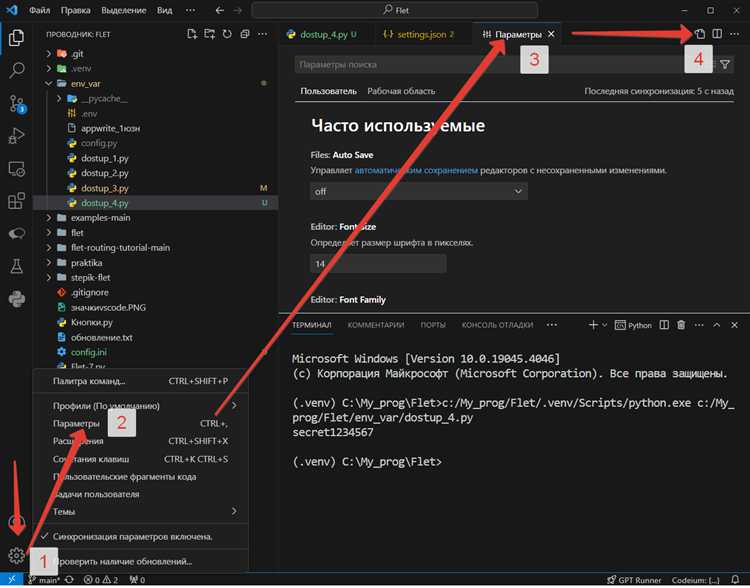Image resolution: width=750 pixels, height=588 pixels.
Task: Switch to КОНСОЛЬ ОТЛАДКИ panel tab
Action: pos(497,325)
